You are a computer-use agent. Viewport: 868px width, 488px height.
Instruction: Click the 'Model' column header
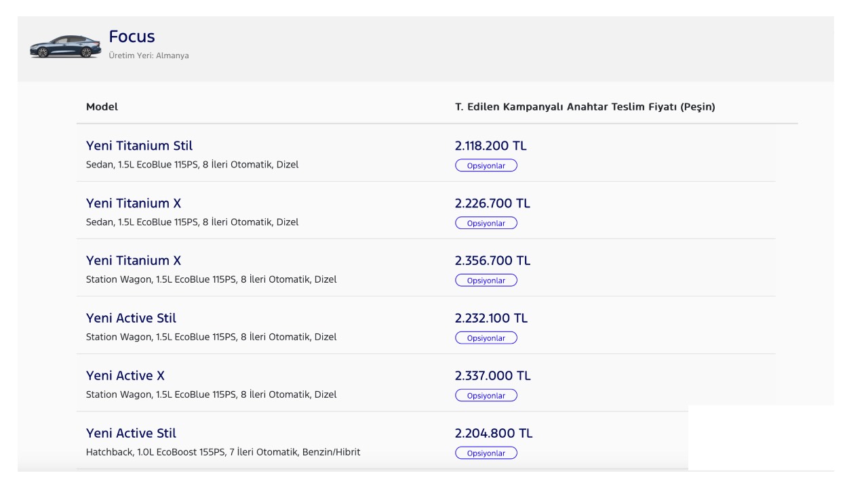pyautogui.click(x=102, y=107)
